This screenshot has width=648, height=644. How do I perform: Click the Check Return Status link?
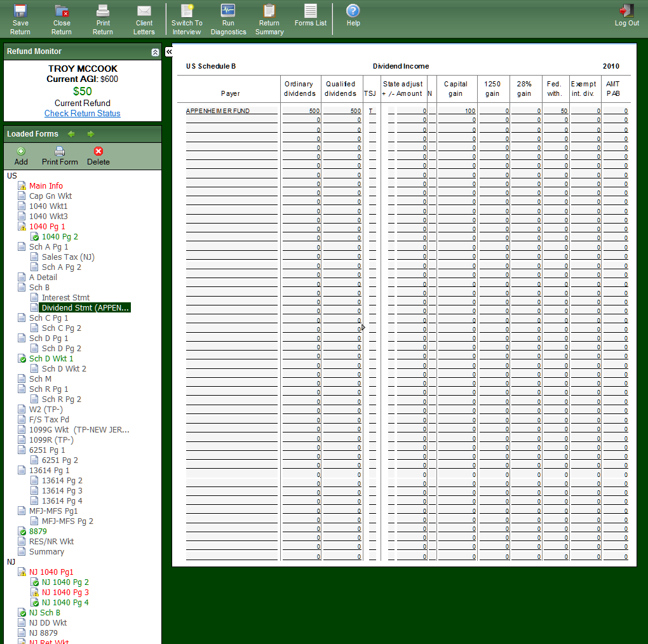pos(82,114)
